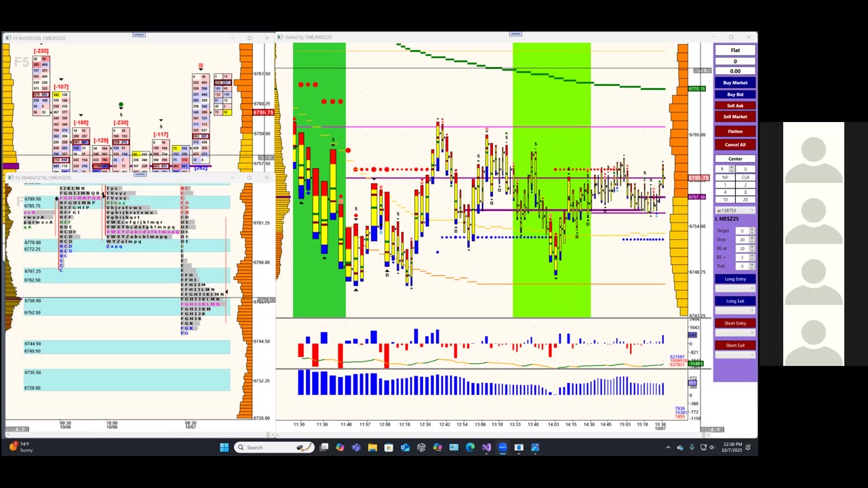Select quantity preset 4
Viewport: 868px width, 488px height.
(725, 192)
